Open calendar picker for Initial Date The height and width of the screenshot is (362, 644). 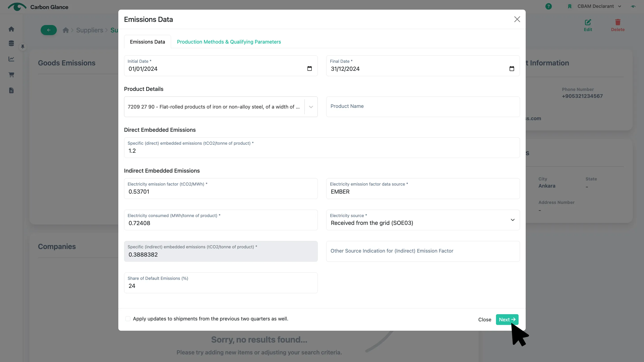tap(309, 69)
